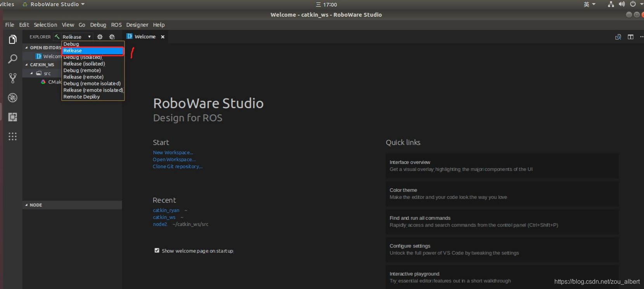
Task: Open recent workspace catkin_ryan
Action: tap(166, 210)
